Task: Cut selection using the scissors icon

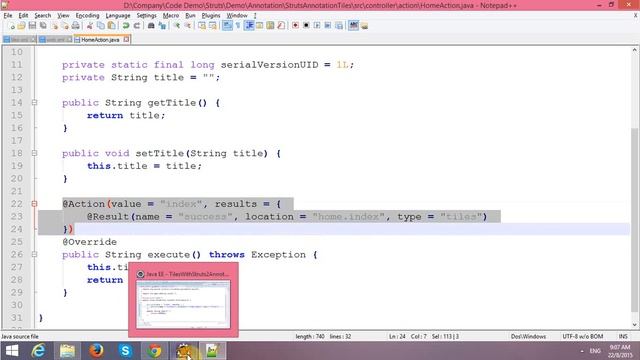Action: click(x=90, y=26)
